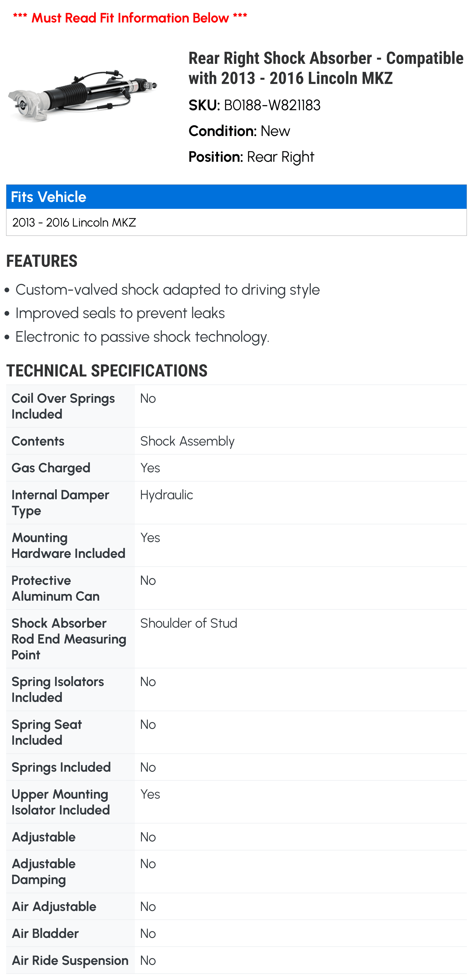Click the Shoulder of Stud value
Viewport: 473px width, 980px height.
pyautogui.click(x=189, y=623)
